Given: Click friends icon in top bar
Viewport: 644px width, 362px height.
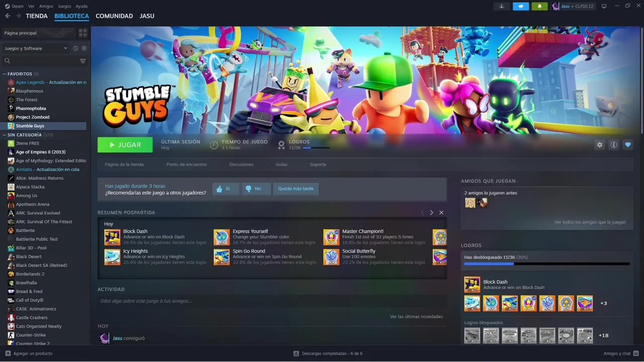Looking at the screenshot, I should point(502,6).
